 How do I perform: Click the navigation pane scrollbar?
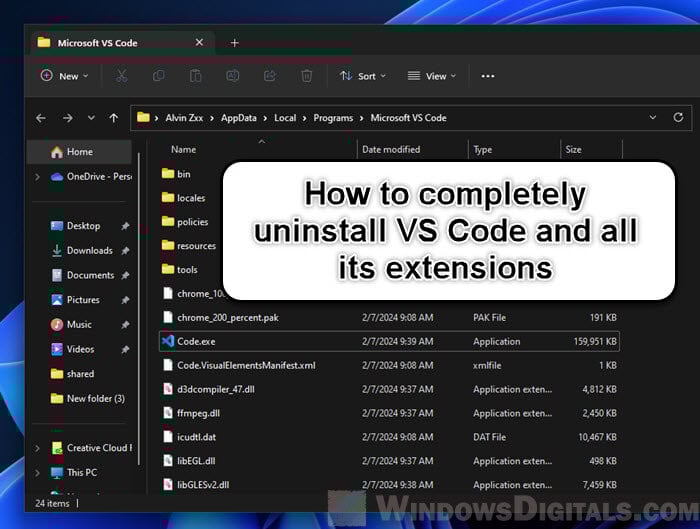pyautogui.click(x=139, y=308)
